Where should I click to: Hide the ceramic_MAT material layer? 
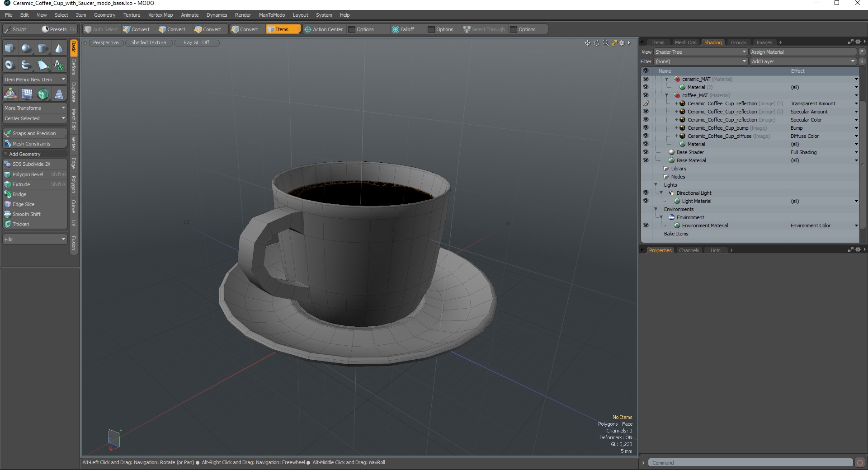[646, 79]
